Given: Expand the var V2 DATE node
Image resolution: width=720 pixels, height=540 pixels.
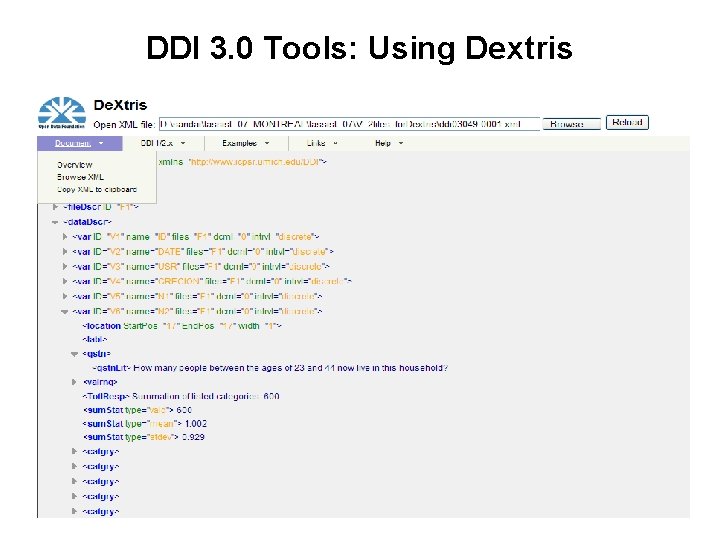Looking at the screenshot, I should [x=65, y=252].
